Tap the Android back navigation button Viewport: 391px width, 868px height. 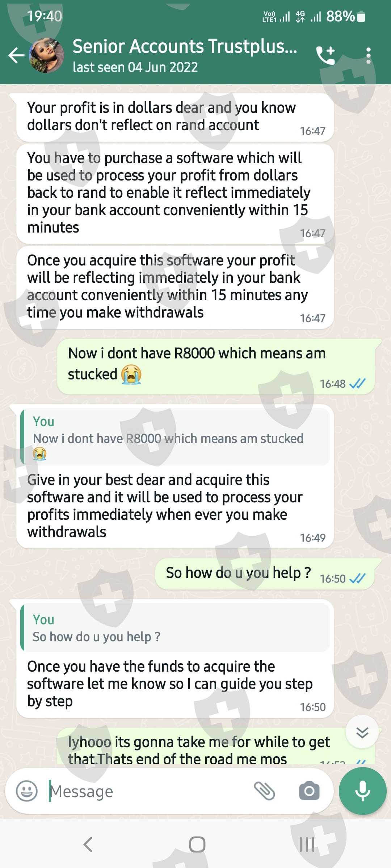[88, 844]
